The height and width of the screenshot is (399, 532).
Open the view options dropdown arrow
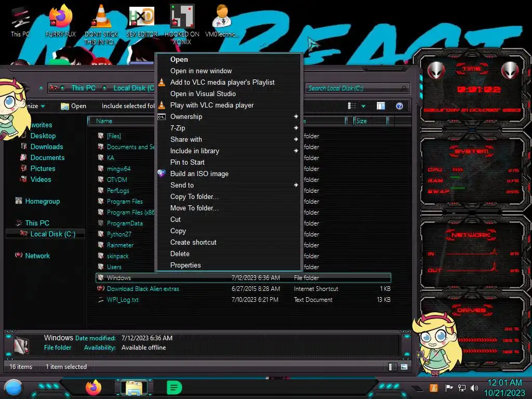(x=363, y=106)
